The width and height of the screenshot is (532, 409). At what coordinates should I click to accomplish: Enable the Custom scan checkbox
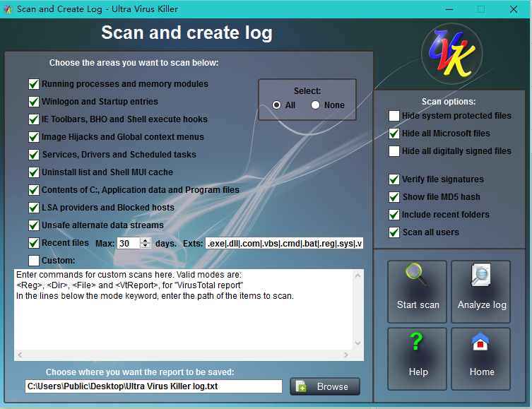[34, 261]
